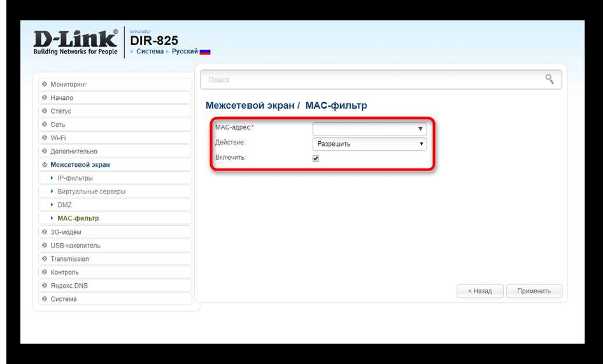The width and height of the screenshot is (605, 364).
Task: Click the Действие field label
Action: (230, 143)
